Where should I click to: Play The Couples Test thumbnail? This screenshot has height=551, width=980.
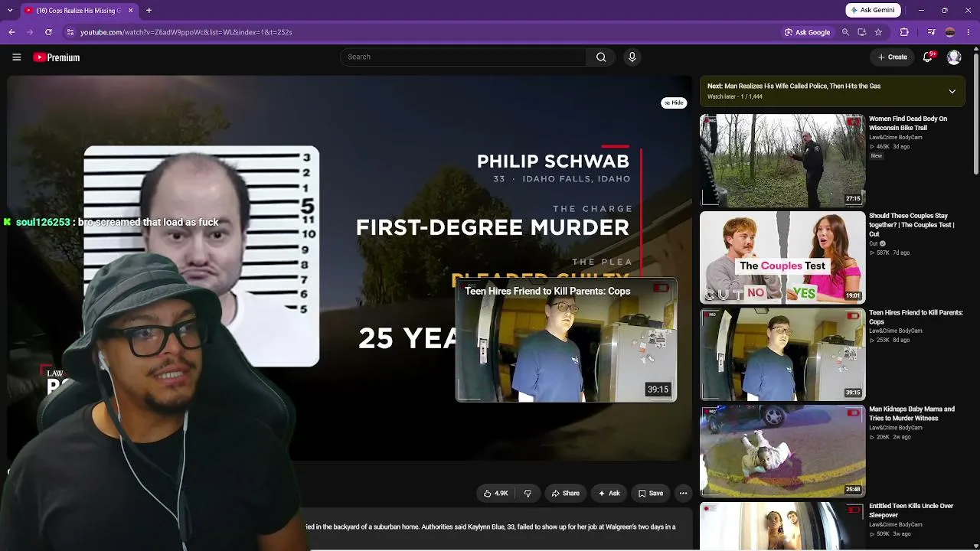782,258
